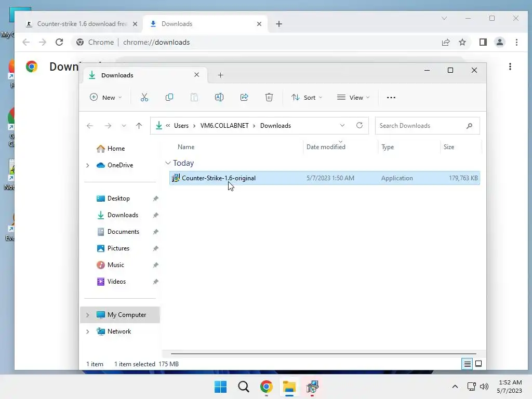Image resolution: width=532 pixels, height=399 pixels.
Task: Click File Explorer icon on taskbar
Action: [289, 387]
